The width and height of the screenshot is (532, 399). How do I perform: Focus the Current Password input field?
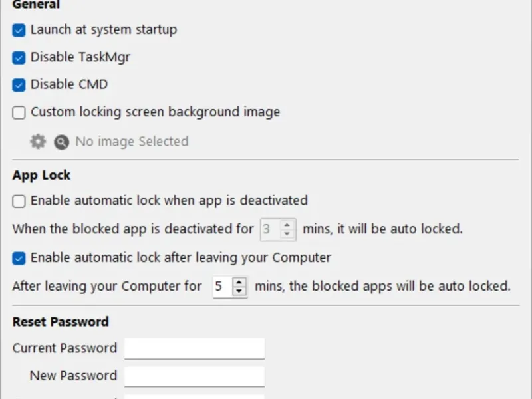point(194,348)
